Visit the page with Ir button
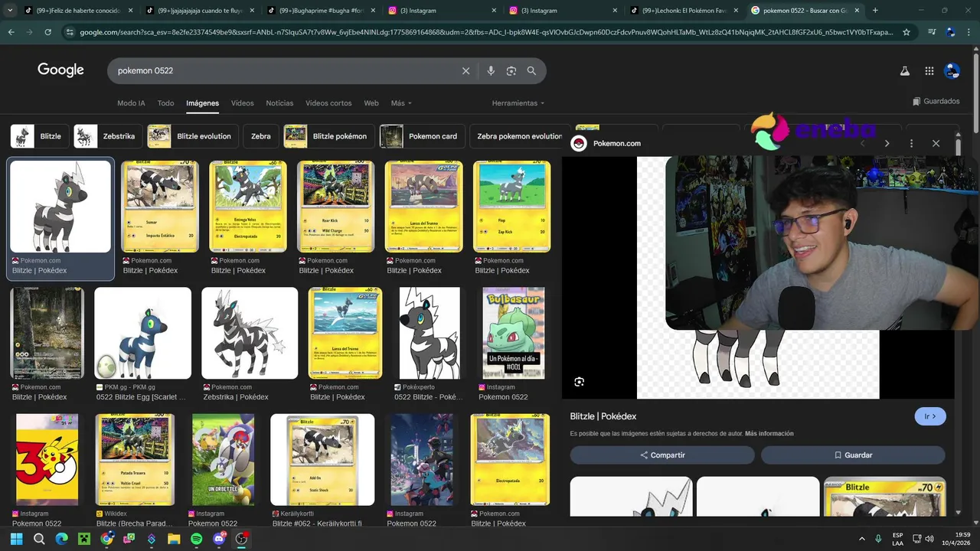Screen dimensions: 980x551 click(930, 416)
